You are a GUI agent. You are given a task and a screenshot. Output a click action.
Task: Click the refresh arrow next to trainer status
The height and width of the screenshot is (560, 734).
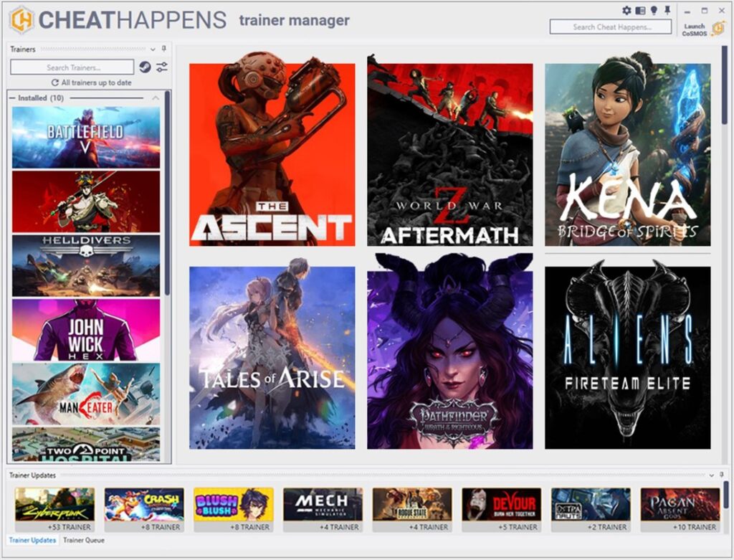(x=56, y=82)
